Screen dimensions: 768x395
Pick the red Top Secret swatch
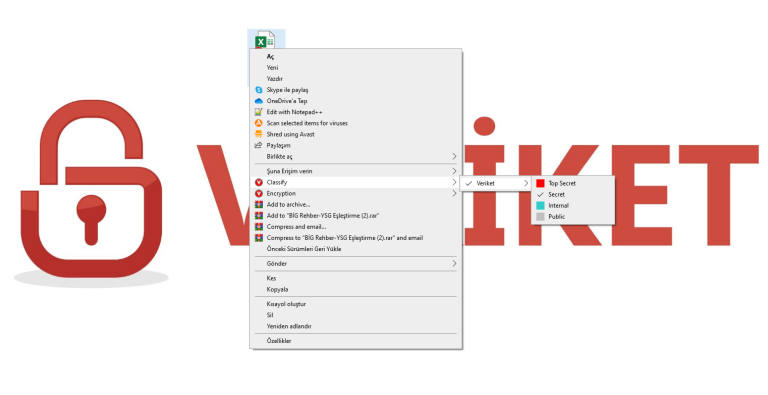[x=540, y=183]
